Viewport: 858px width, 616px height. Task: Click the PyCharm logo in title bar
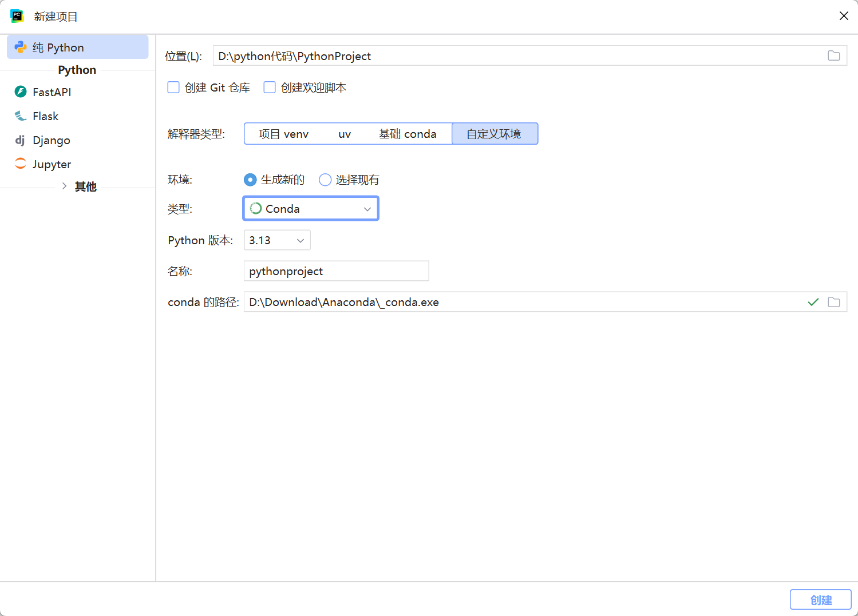(x=17, y=16)
